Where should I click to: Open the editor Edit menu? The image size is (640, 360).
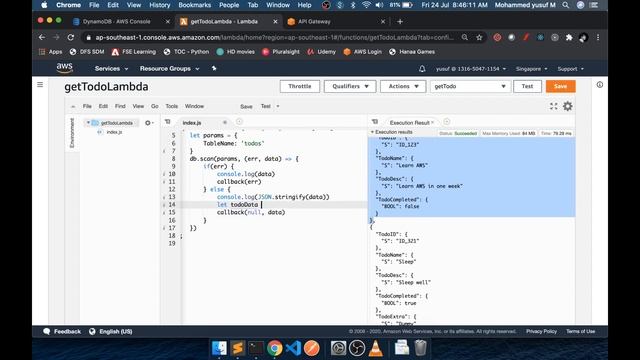pos(103,106)
